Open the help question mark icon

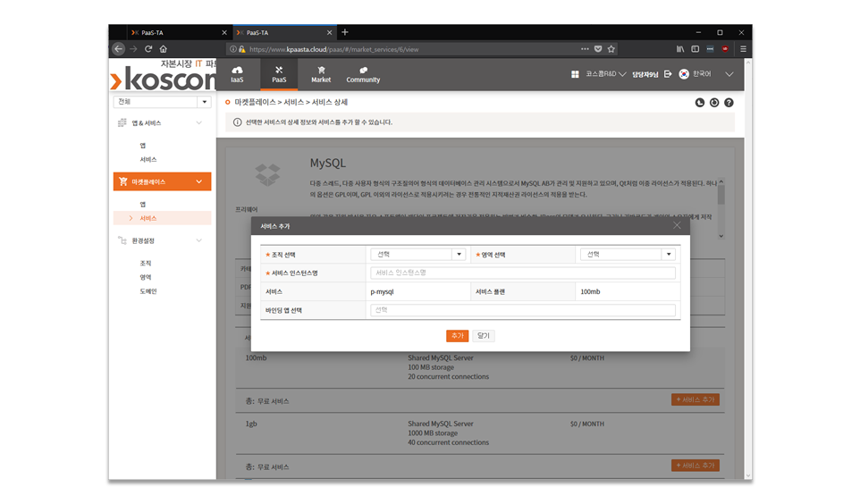coord(729,103)
